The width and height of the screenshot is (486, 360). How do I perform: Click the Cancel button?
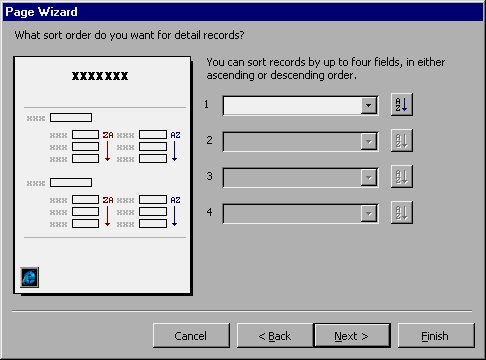191,335
